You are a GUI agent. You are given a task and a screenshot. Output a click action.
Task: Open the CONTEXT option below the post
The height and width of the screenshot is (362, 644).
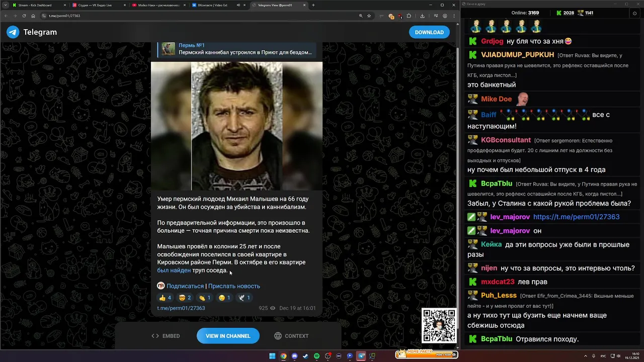tap(291, 336)
